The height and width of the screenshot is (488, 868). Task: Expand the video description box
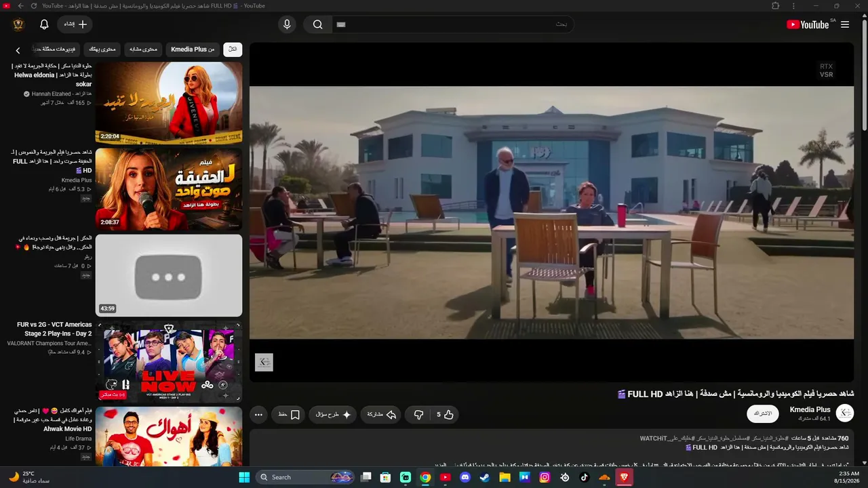[551, 447]
